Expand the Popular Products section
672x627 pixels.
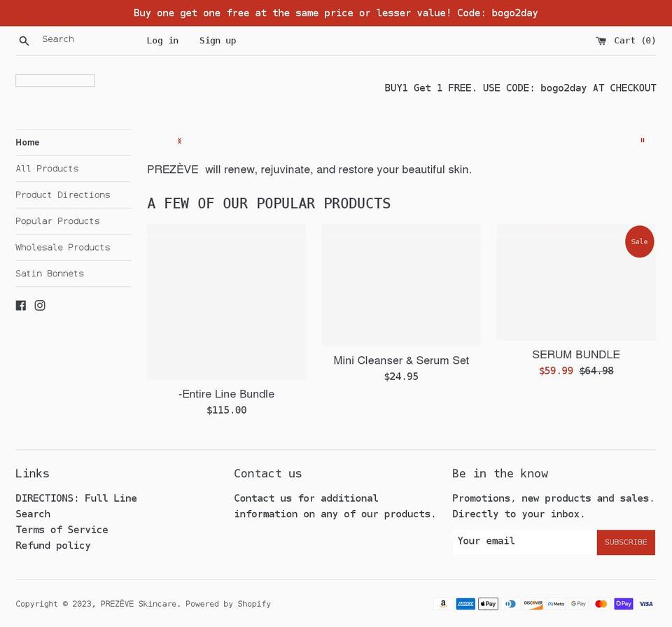pos(57,221)
